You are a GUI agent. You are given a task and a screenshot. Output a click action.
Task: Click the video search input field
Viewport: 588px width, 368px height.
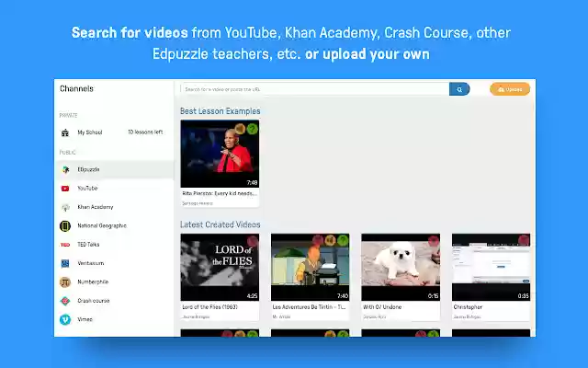coord(315,89)
